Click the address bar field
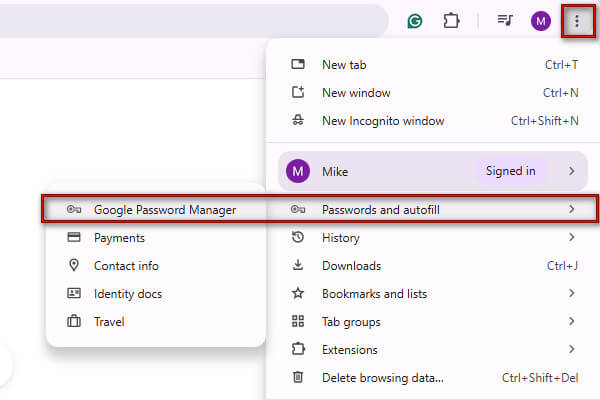 tap(193, 21)
